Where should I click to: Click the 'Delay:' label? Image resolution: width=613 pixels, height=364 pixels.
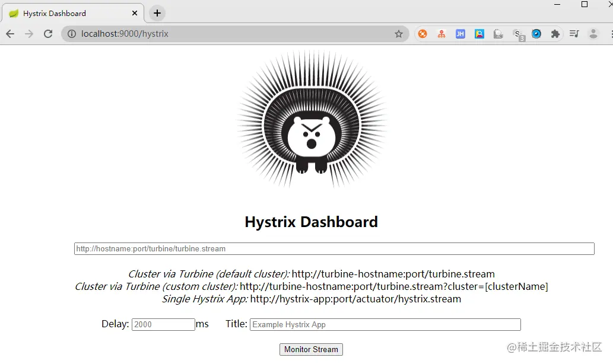click(115, 324)
